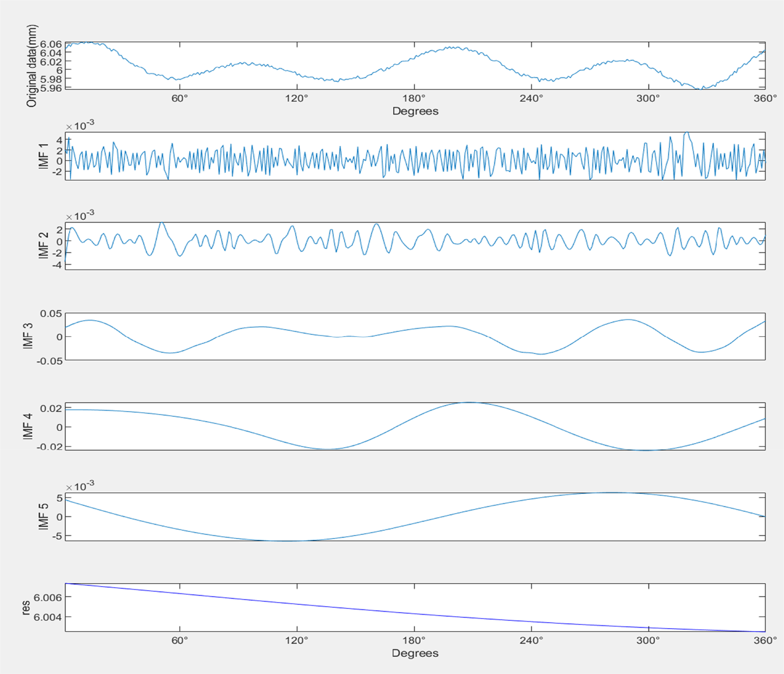Image resolution: width=784 pixels, height=674 pixels.
Task: Click the 'Original data(mm)' y-axis label
Action: [32, 66]
